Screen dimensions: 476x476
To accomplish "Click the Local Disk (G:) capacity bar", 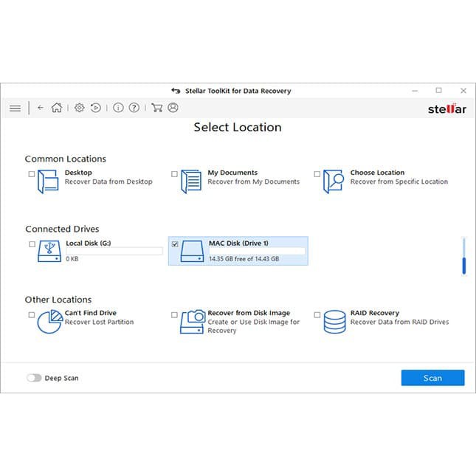I will coord(114,251).
